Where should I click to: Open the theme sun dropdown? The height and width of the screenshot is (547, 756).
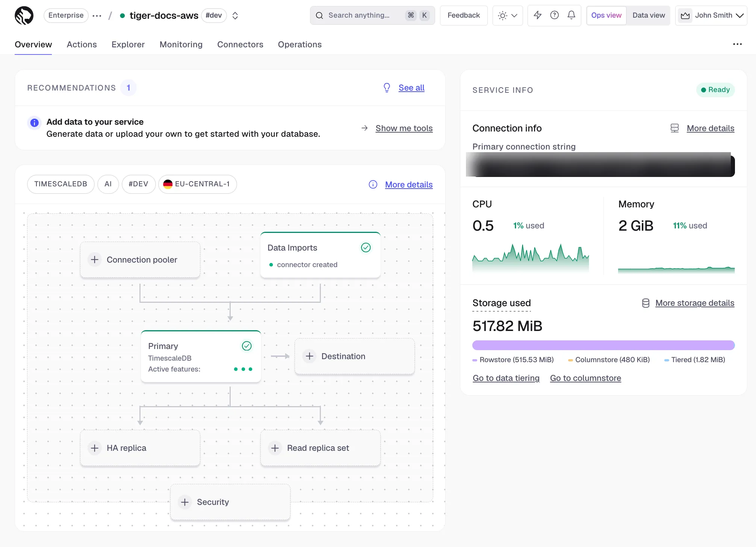[508, 15]
